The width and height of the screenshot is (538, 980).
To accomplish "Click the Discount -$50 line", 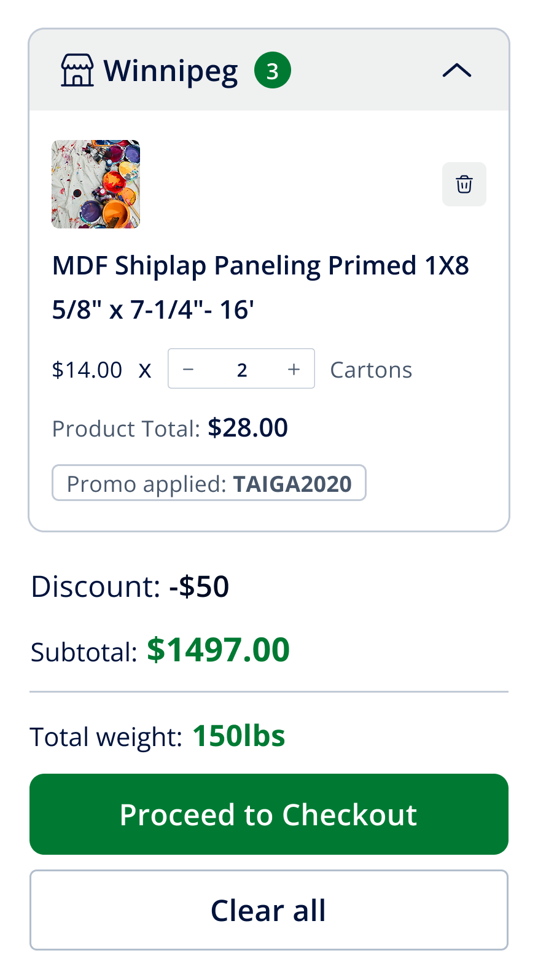I will click(x=130, y=586).
